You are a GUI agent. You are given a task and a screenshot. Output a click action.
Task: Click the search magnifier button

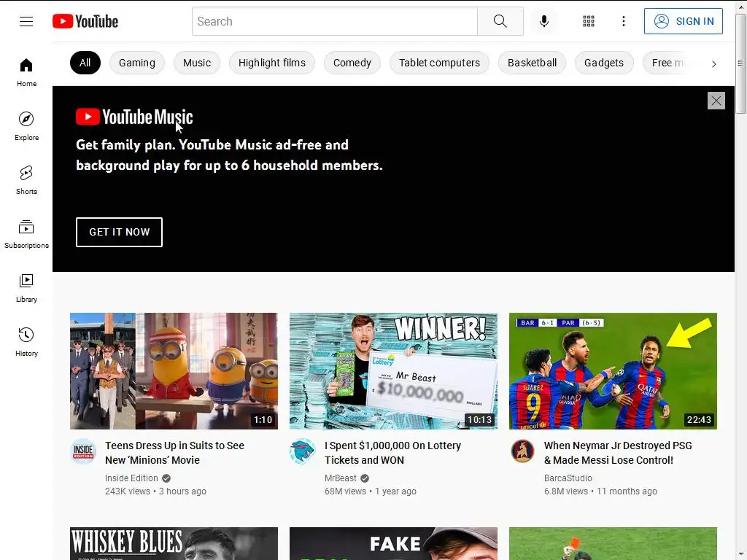[500, 21]
